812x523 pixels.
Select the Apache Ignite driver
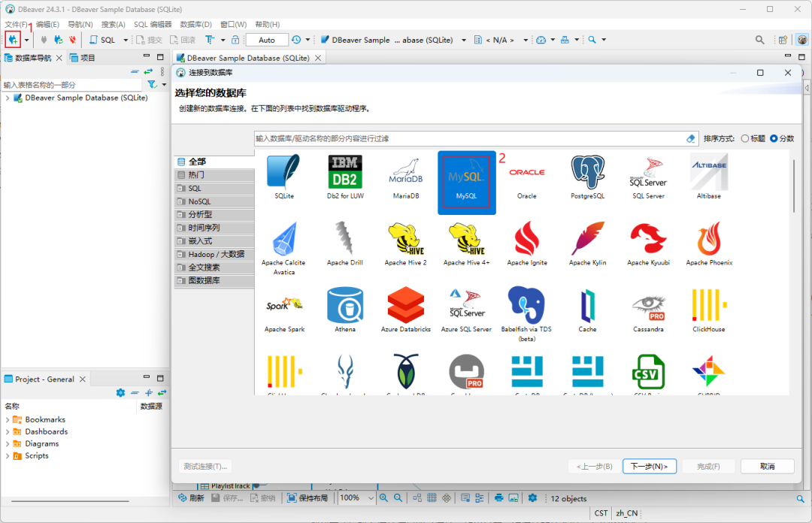pyautogui.click(x=526, y=243)
